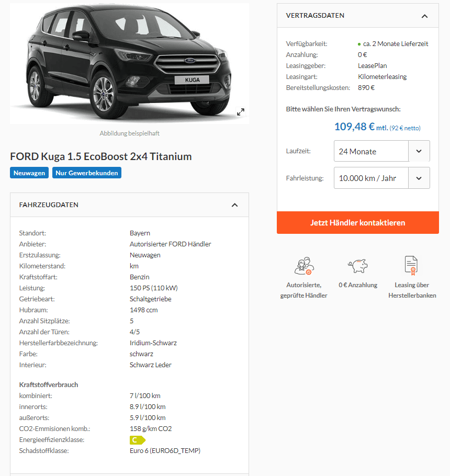Screen dimensions: 450x476
Task: Click the Fahrzeugdaten header title
Action: click(49, 205)
